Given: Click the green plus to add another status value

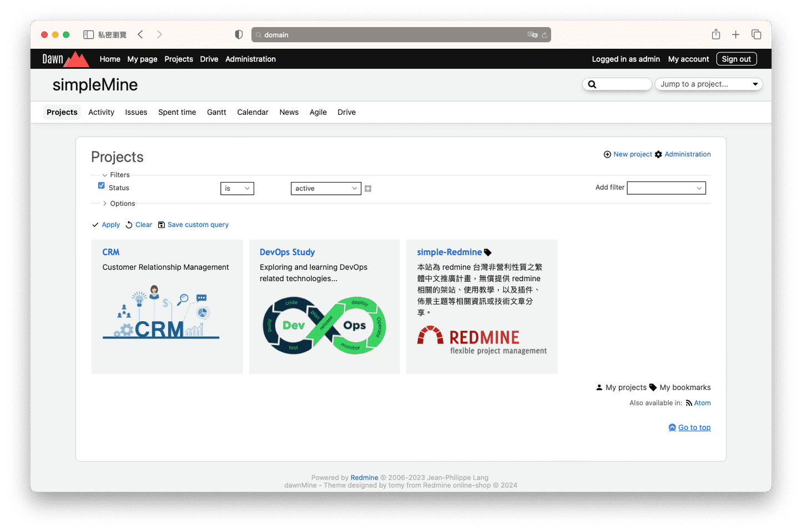Looking at the screenshot, I should point(367,189).
